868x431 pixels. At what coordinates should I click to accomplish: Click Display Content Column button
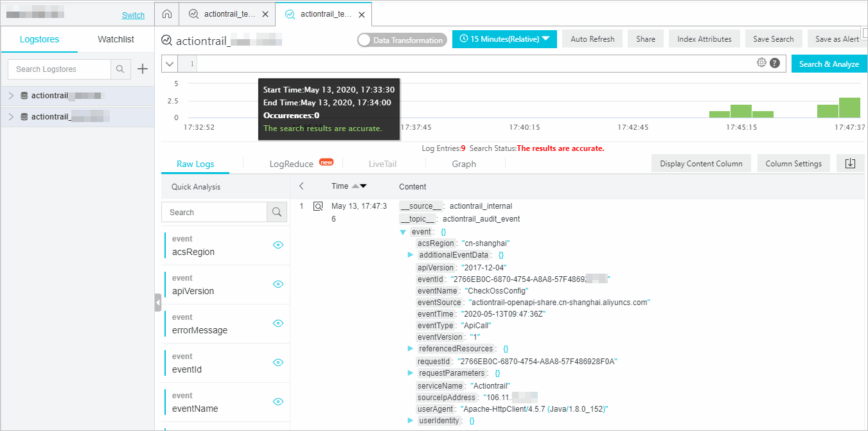tap(701, 163)
